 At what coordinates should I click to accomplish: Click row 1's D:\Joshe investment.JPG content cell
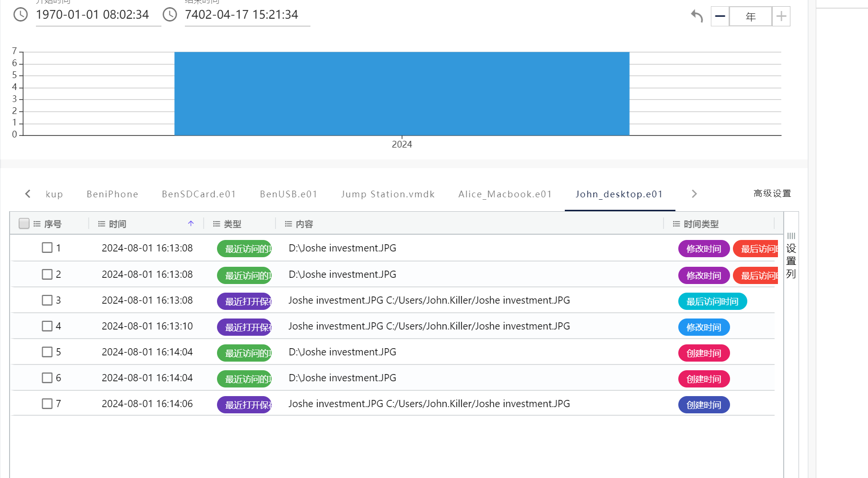click(343, 248)
